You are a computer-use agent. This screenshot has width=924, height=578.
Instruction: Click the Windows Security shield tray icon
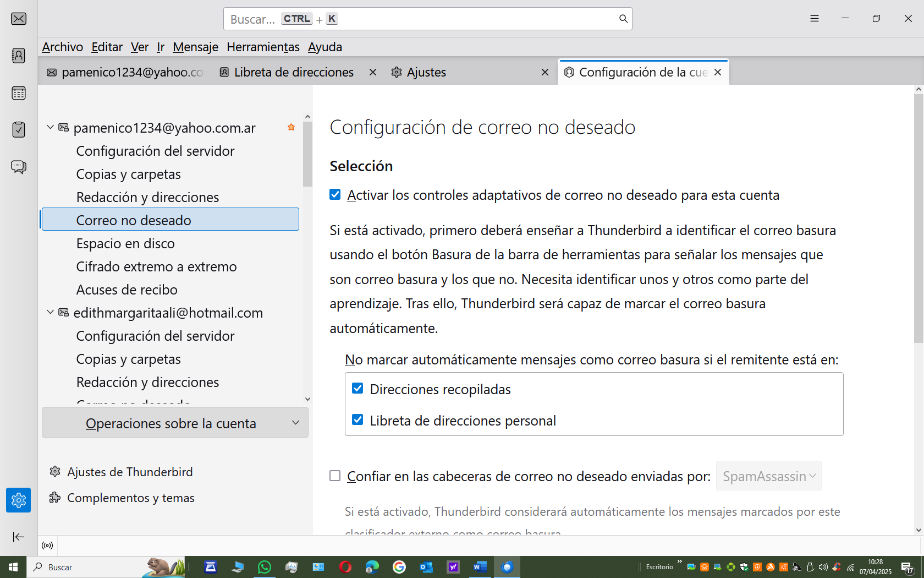coord(744,567)
